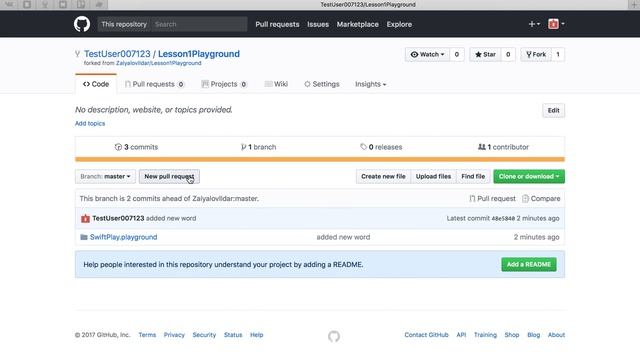Open the 1 contributor link
The height and width of the screenshot is (360, 640).
click(x=503, y=147)
